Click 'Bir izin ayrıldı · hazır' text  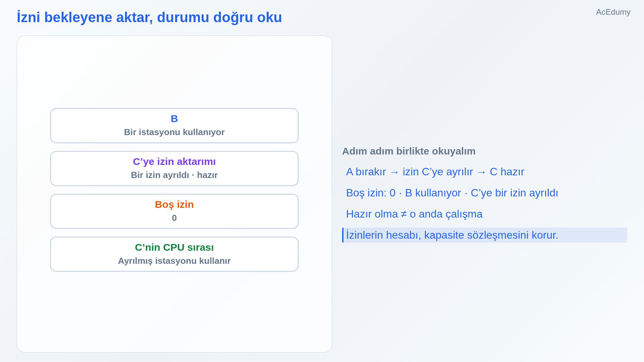pyautogui.click(x=174, y=175)
